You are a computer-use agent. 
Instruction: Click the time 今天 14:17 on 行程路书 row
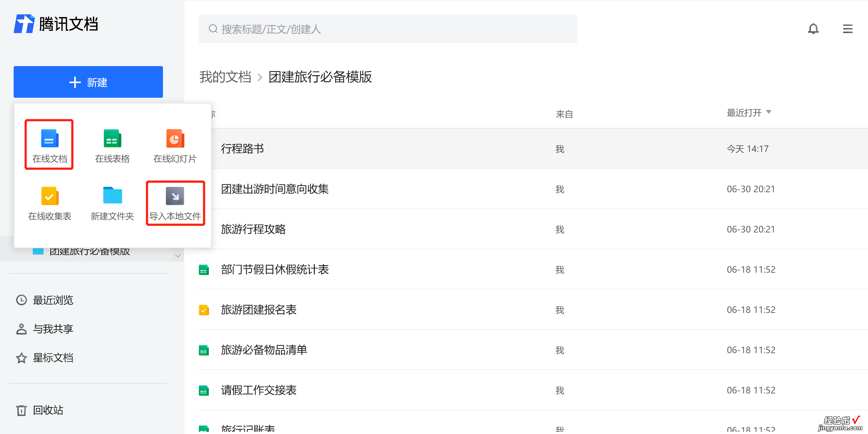747,149
